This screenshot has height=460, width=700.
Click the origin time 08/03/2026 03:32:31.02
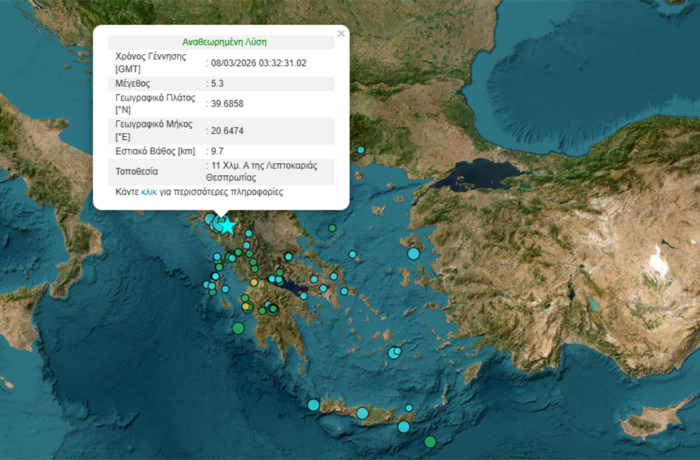click(x=258, y=63)
